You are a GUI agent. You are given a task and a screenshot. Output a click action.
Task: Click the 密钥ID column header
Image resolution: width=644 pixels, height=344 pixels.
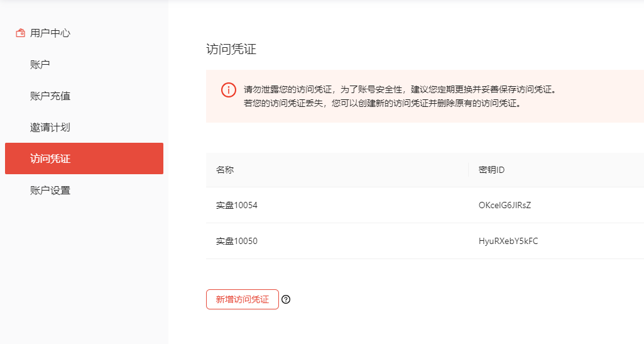pyautogui.click(x=491, y=170)
